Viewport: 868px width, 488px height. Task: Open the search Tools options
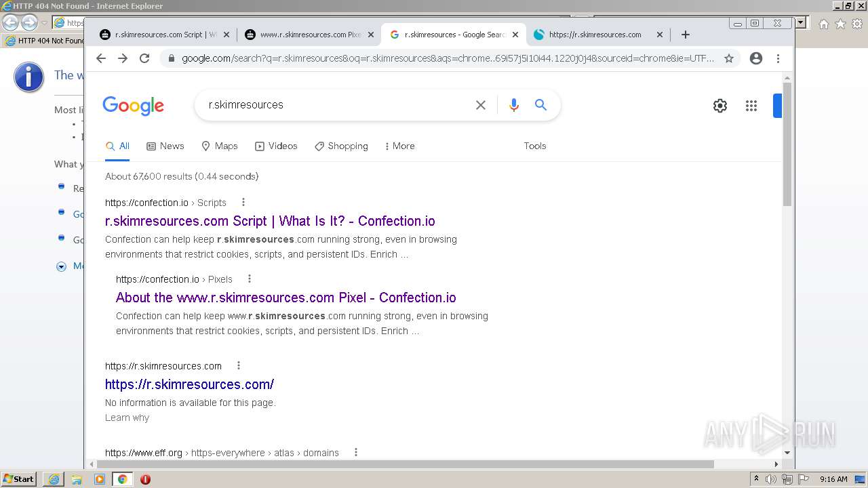click(535, 146)
